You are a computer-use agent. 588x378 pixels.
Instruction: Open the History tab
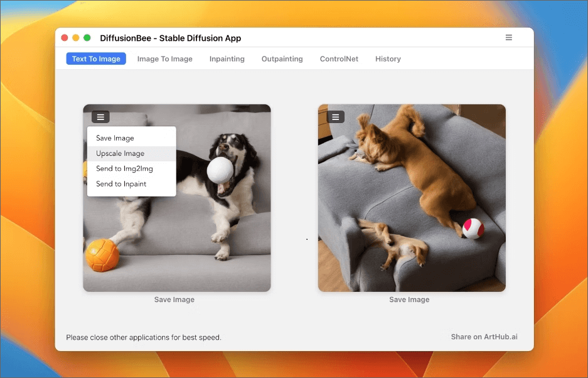[388, 59]
